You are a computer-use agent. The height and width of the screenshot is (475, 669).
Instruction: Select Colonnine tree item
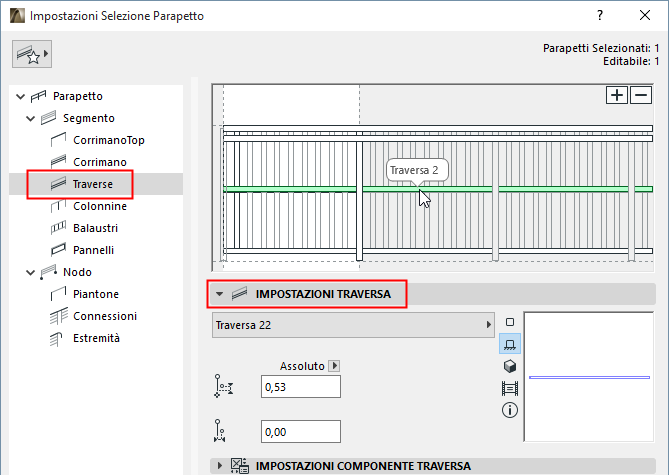click(100, 206)
